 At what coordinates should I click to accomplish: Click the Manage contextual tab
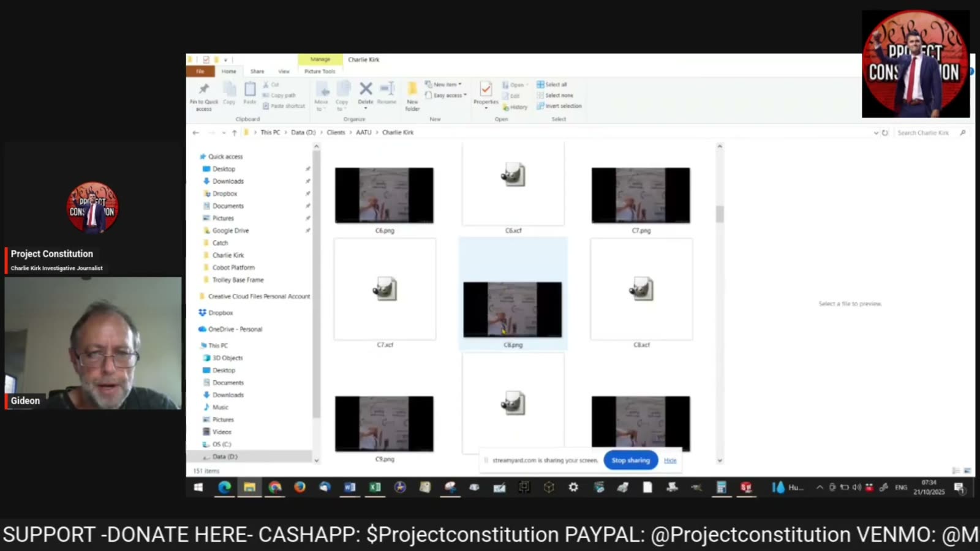coord(320,59)
